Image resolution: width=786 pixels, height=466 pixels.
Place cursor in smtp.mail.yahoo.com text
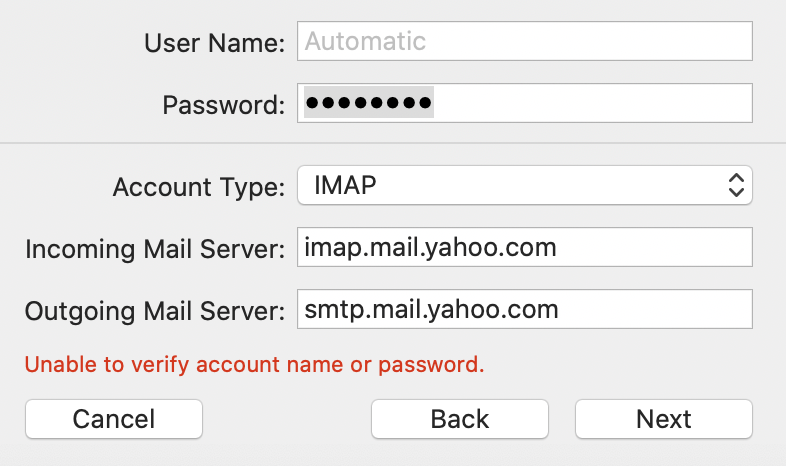[x=432, y=310]
